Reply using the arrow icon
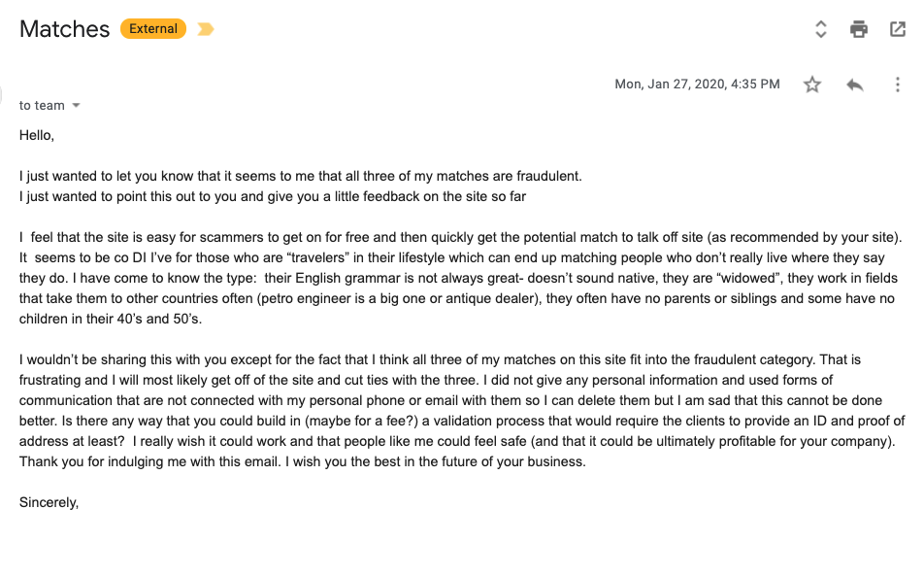 point(854,85)
